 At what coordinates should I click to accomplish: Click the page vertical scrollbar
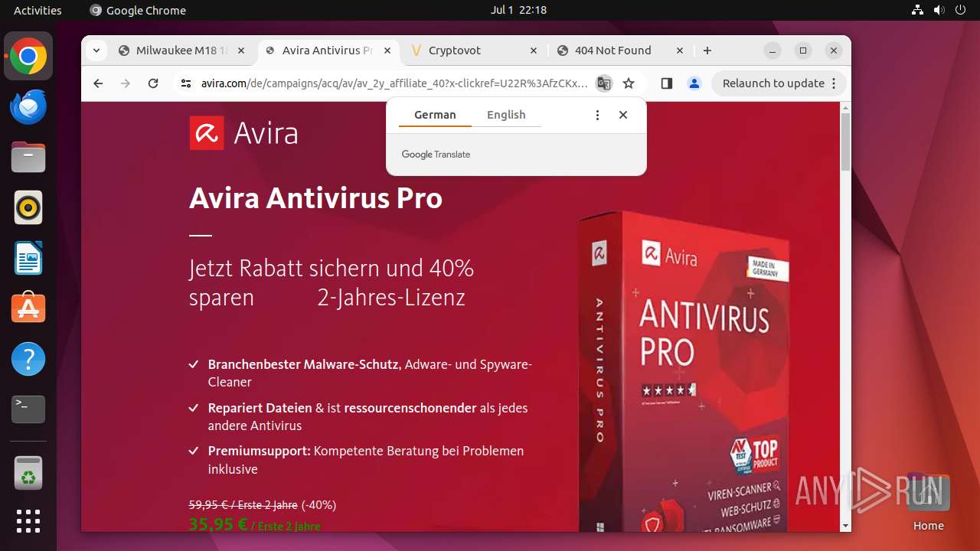[845, 142]
